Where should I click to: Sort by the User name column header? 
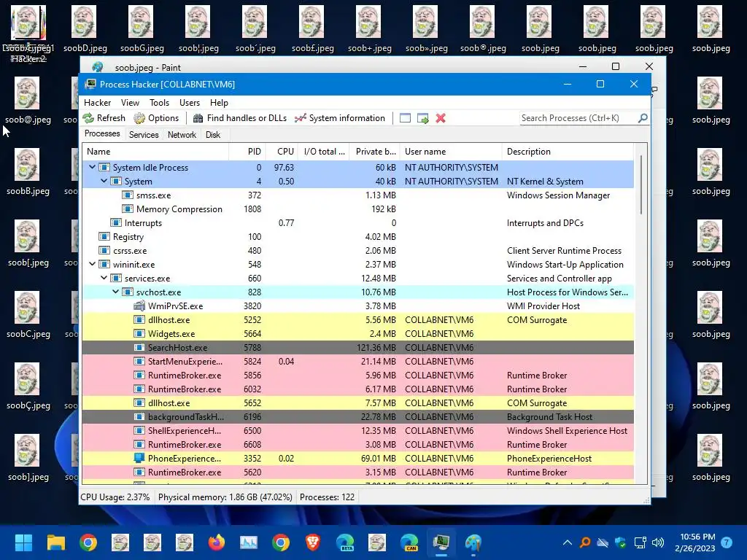[x=451, y=152]
